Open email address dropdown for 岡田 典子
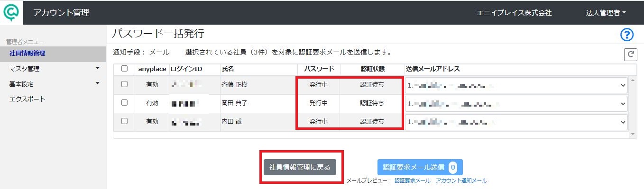 click(516, 104)
